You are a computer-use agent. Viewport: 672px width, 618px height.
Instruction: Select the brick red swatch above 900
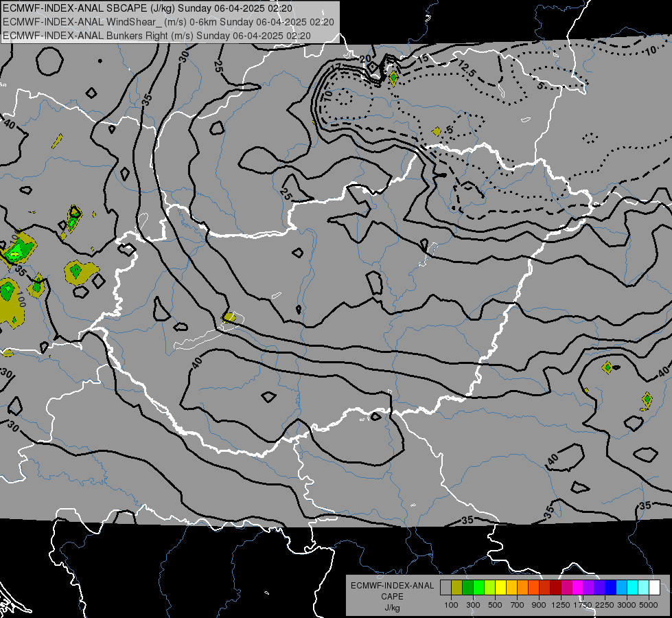545,587
